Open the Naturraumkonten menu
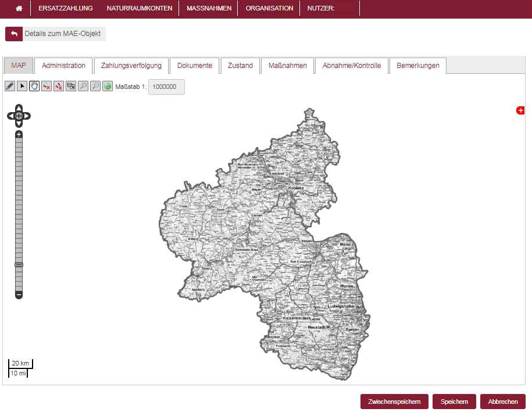The height and width of the screenshot is (412, 532). pos(139,9)
